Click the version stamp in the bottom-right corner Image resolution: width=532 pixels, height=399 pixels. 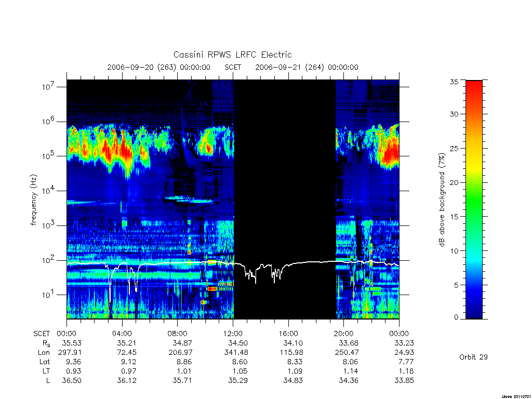(516, 396)
